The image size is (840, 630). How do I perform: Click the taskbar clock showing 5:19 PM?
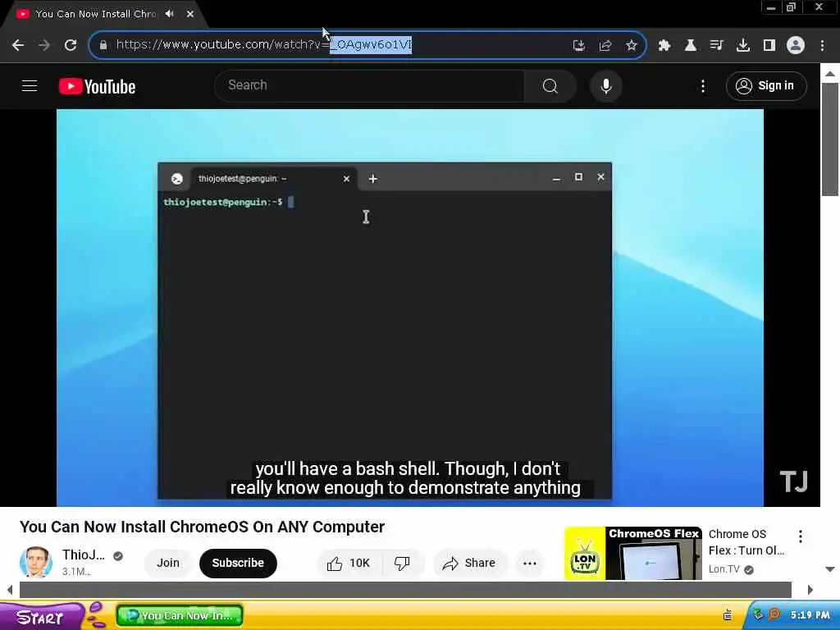click(810, 615)
